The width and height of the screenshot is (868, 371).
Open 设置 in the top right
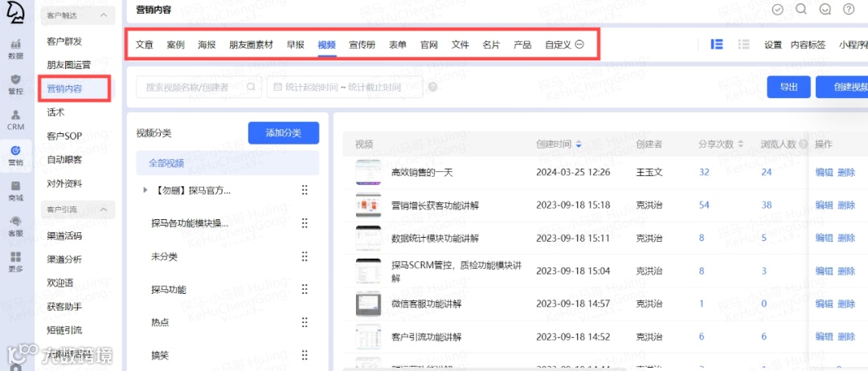tap(773, 45)
